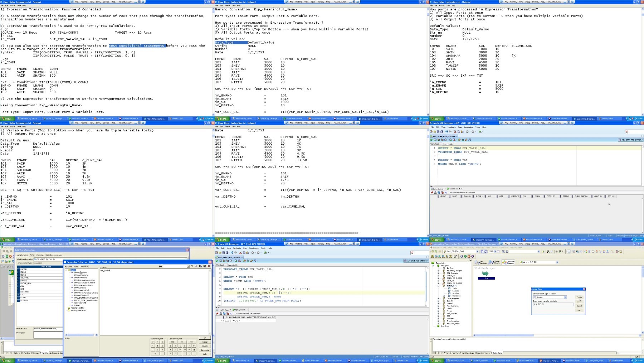Open Properties tab in Edit Transformations dialog
Image resolution: width=644 pixels, height=363 pixels.
pos(40,255)
